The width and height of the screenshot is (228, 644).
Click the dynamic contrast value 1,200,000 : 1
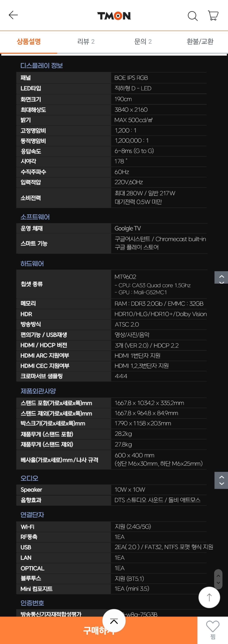131,140
